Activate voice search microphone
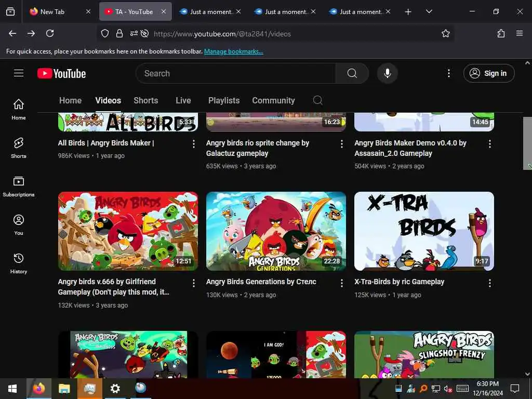 coord(387,73)
